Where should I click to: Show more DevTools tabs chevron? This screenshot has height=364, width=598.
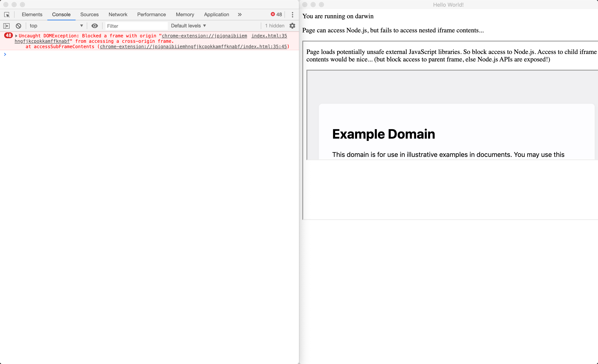tap(240, 15)
